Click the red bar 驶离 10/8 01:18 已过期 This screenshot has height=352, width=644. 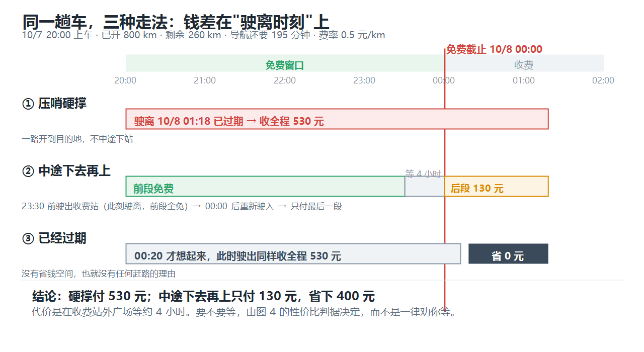click(337, 119)
